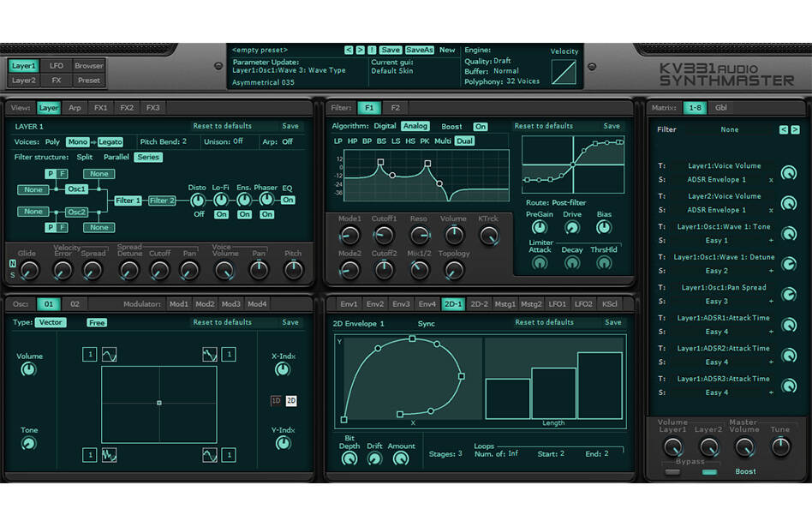Click the Disto effect knob

(x=197, y=200)
